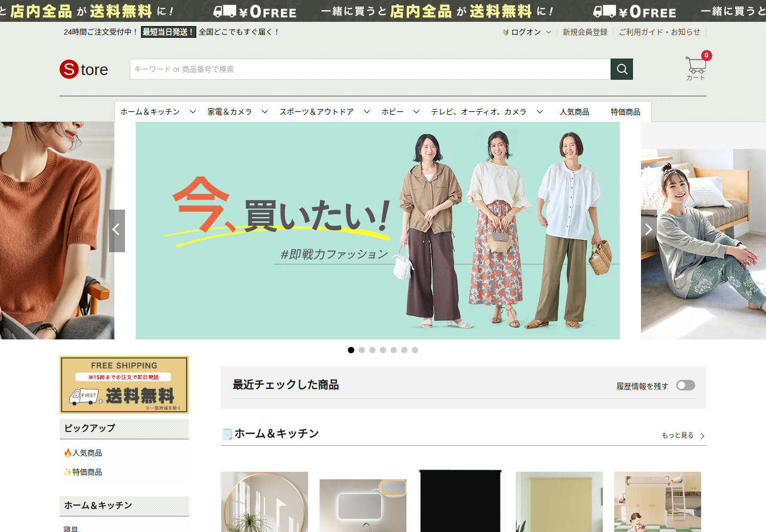Click the ホーム&キッチン section notepad icon
This screenshot has height=532, width=766.
pyautogui.click(x=227, y=434)
